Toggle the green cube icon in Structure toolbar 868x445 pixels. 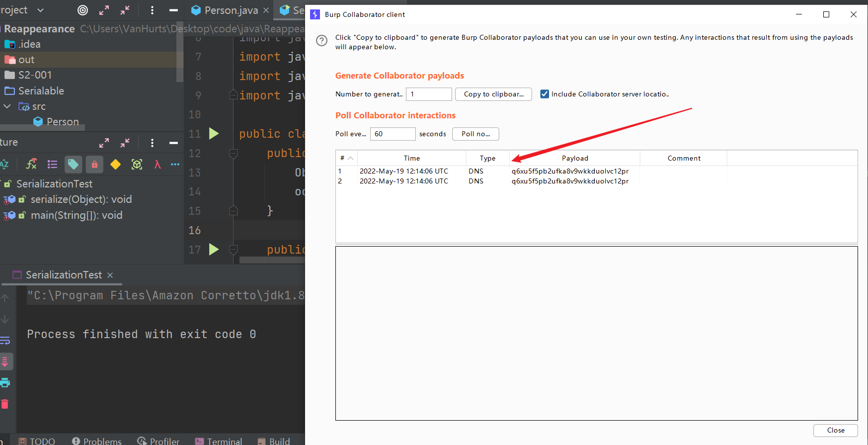click(137, 164)
